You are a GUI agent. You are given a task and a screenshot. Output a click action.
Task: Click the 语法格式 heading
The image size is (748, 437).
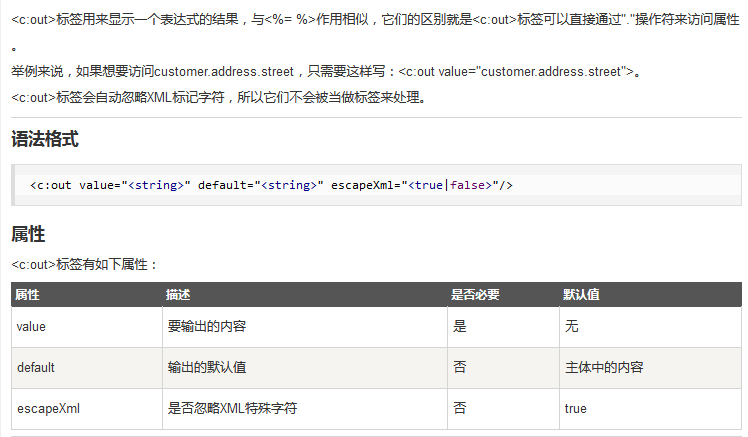pos(45,139)
